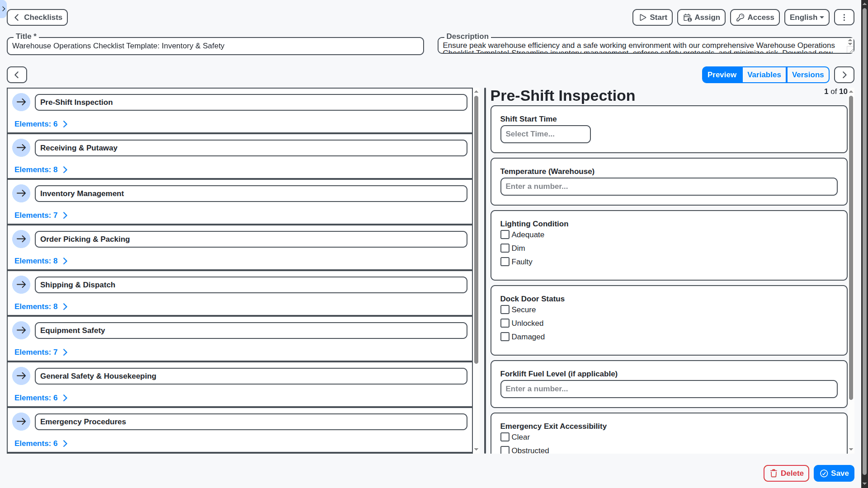
Task: Open the three-dot overflow menu
Action: (844, 17)
